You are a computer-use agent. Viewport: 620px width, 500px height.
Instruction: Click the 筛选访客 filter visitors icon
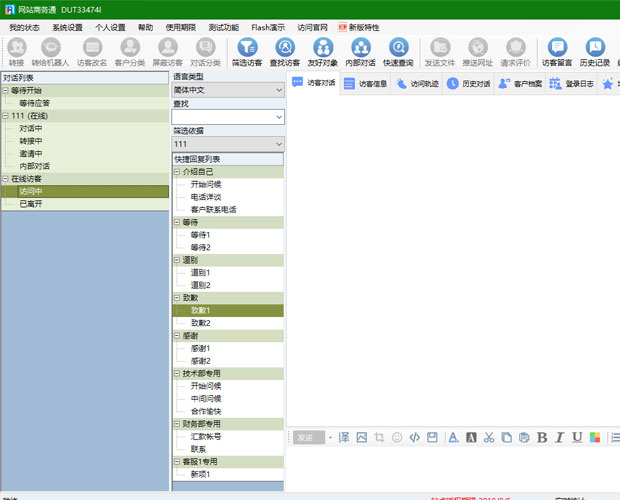[246, 52]
